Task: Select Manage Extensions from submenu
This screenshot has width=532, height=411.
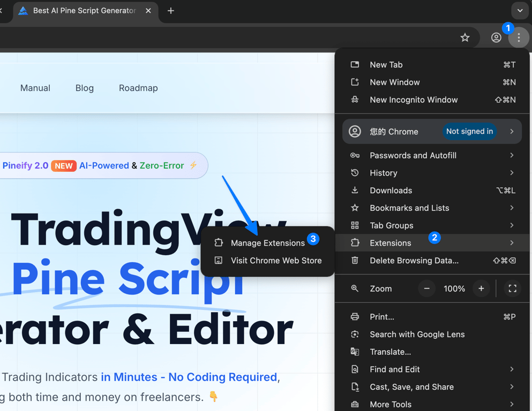Action: click(x=267, y=243)
